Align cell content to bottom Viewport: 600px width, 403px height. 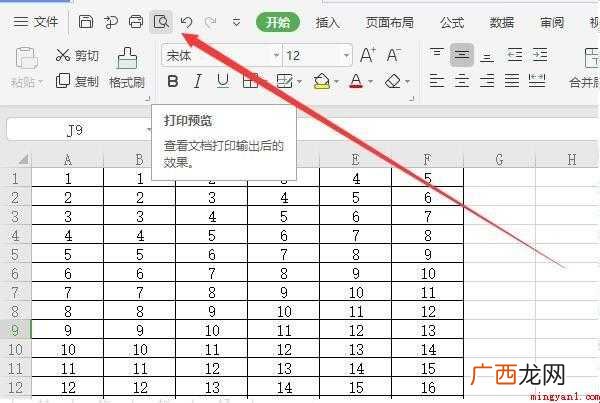(x=487, y=56)
